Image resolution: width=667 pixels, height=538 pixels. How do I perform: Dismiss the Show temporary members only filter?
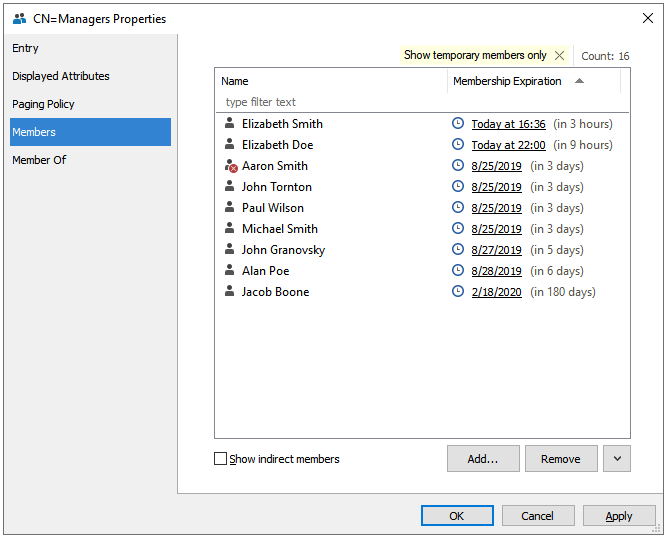(559, 56)
